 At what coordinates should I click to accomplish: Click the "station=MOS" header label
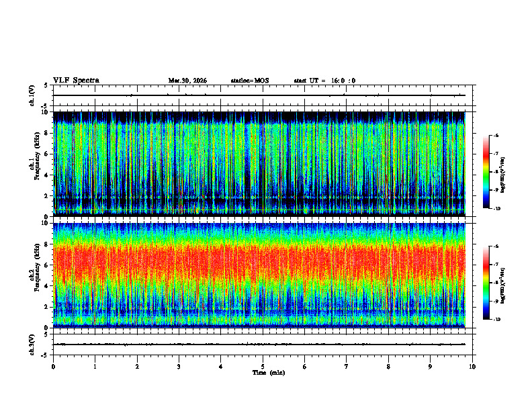[250, 81]
